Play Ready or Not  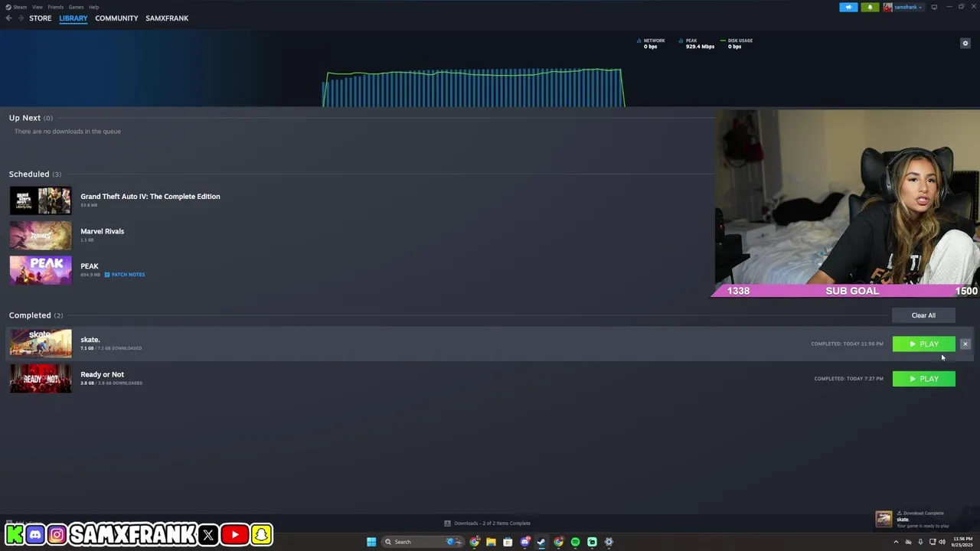pos(923,379)
